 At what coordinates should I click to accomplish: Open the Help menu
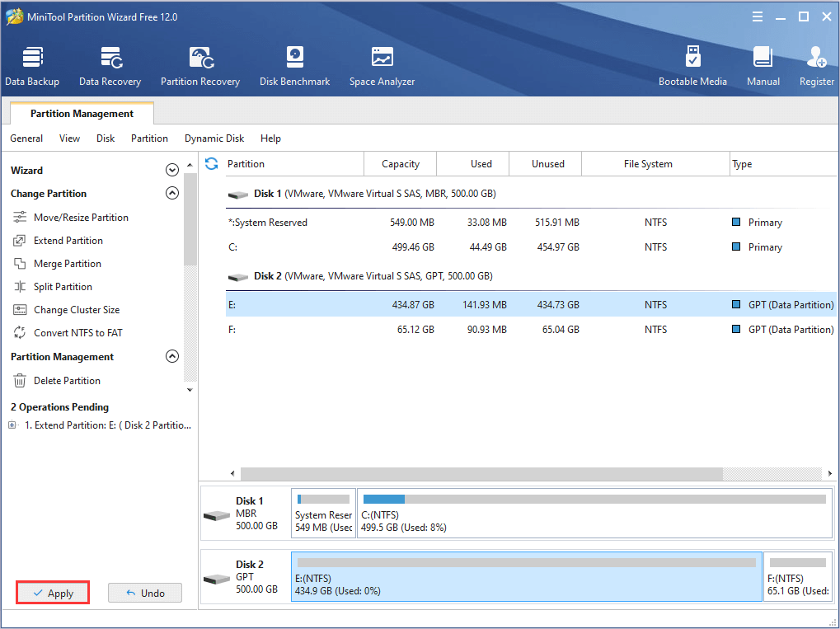tap(270, 138)
